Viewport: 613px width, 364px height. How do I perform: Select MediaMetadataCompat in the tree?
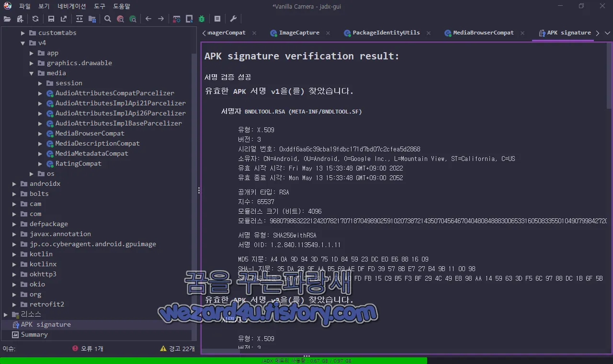tap(91, 154)
